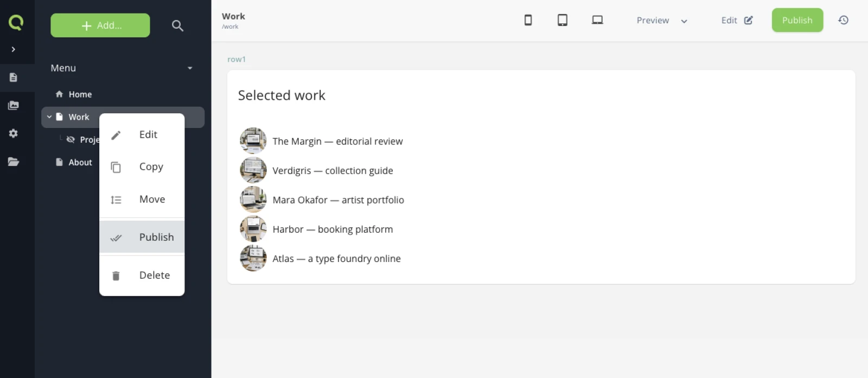The height and width of the screenshot is (378, 868).
Task: Choose Publish from the context menu
Action: click(x=142, y=237)
